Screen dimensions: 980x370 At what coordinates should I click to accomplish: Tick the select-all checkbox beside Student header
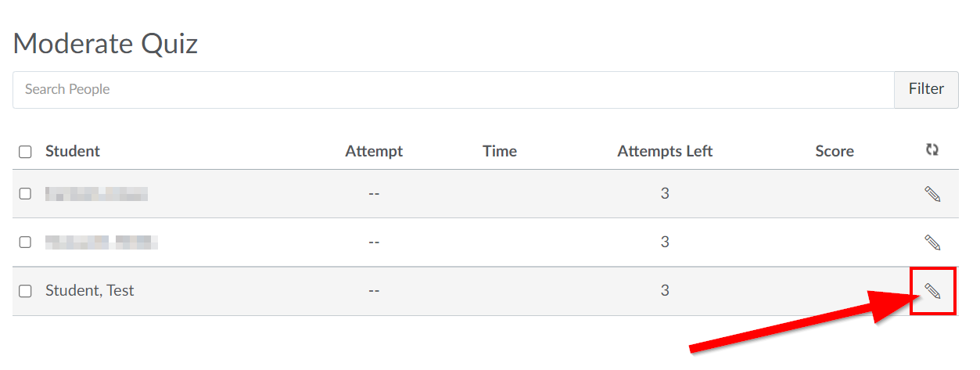coord(25,152)
